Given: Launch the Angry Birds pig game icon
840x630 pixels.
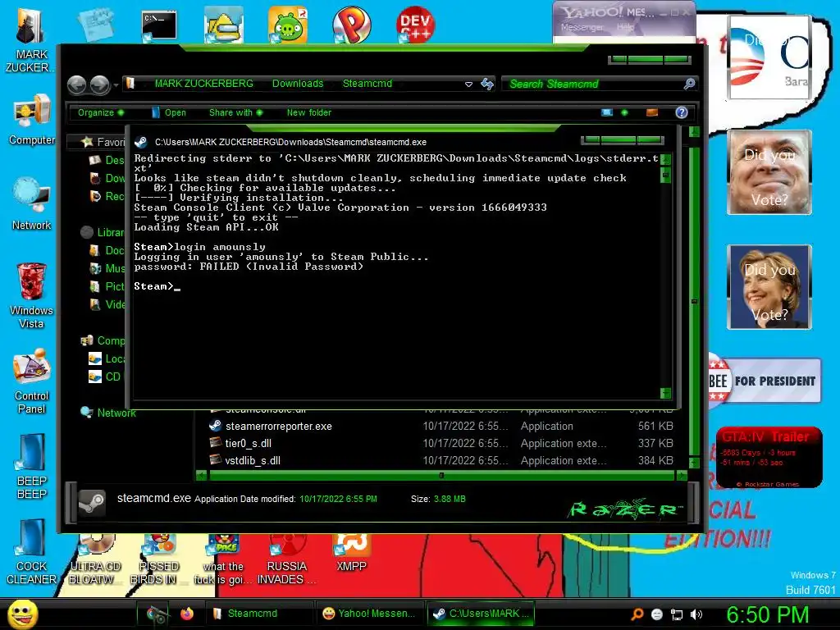Looking at the screenshot, I should click(288, 25).
